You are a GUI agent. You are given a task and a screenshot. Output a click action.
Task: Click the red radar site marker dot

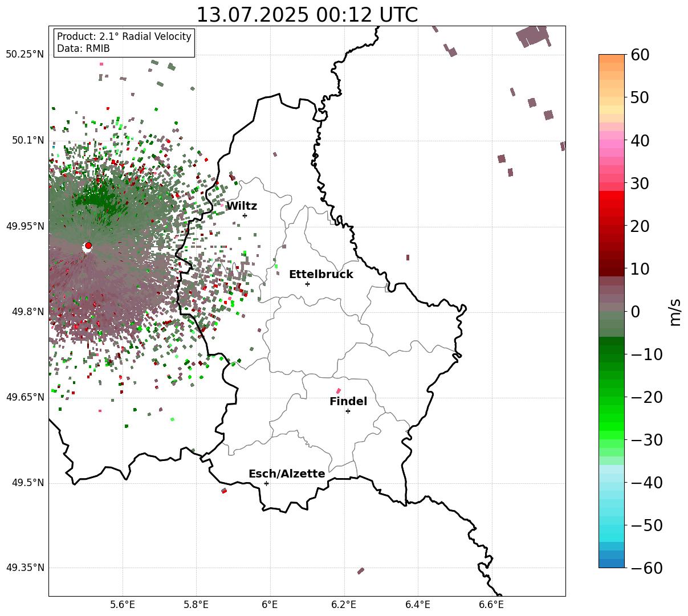coord(88,245)
